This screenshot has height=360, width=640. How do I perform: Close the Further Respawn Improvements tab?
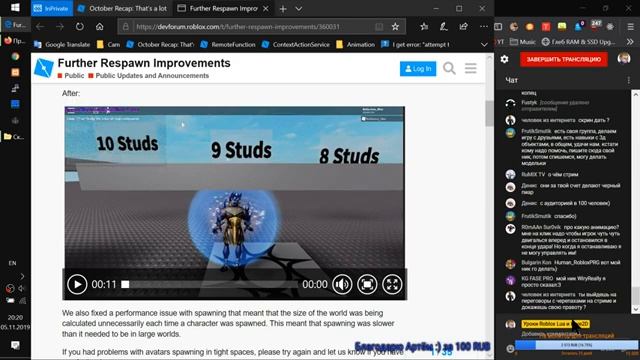click(x=266, y=9)
